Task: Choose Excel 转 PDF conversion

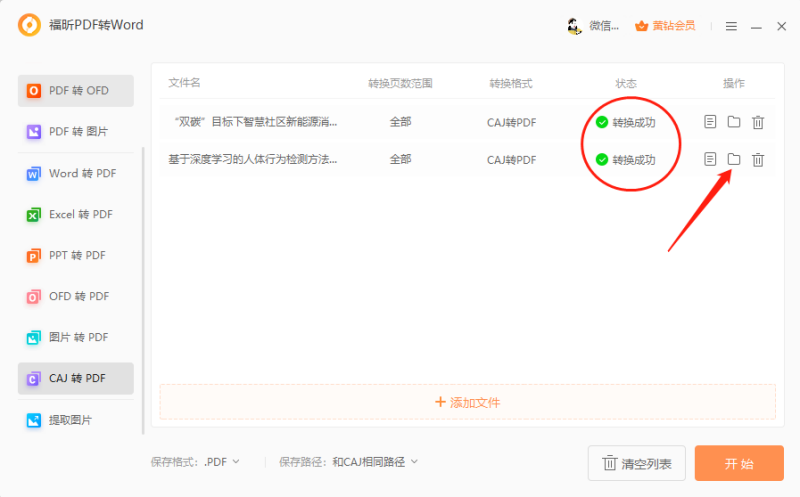Action: coord(76,214)
